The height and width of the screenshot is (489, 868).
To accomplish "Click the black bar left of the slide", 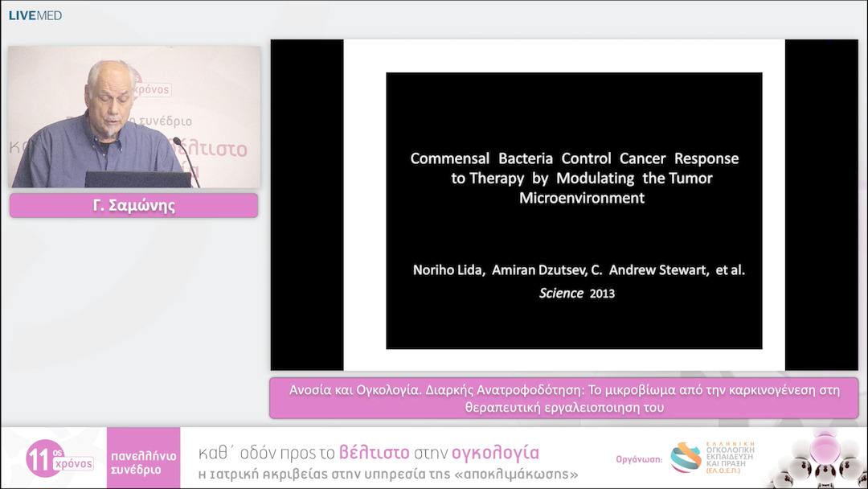I will pyautogui.click(x=307, y=204).
